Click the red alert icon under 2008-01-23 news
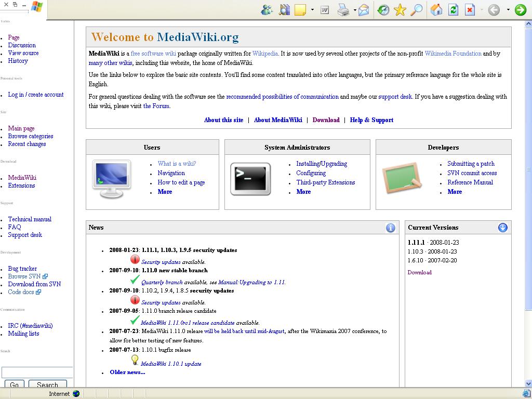Image resolution: width=532 pixels, height=399 pixels. [135, 260]
